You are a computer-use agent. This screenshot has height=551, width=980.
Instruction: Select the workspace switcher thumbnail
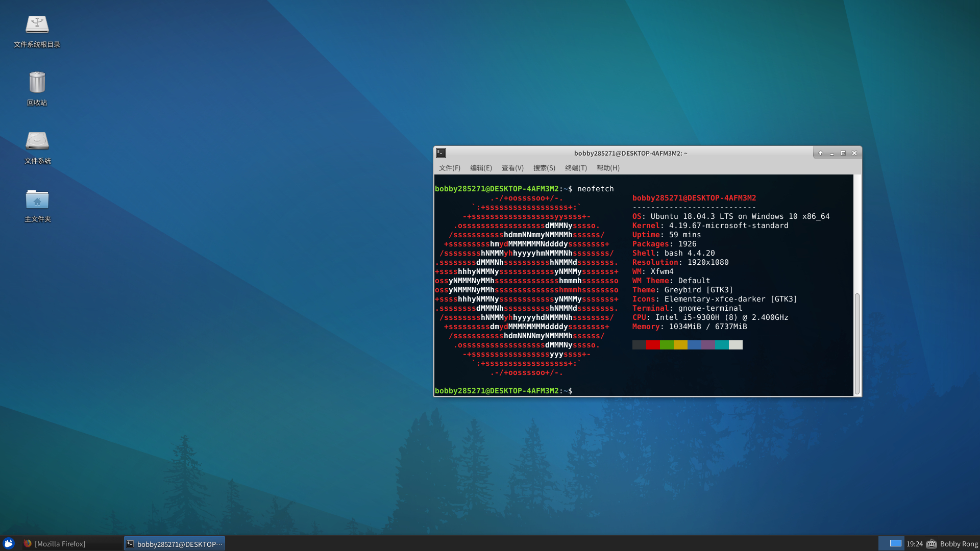(x=895, y=543)
